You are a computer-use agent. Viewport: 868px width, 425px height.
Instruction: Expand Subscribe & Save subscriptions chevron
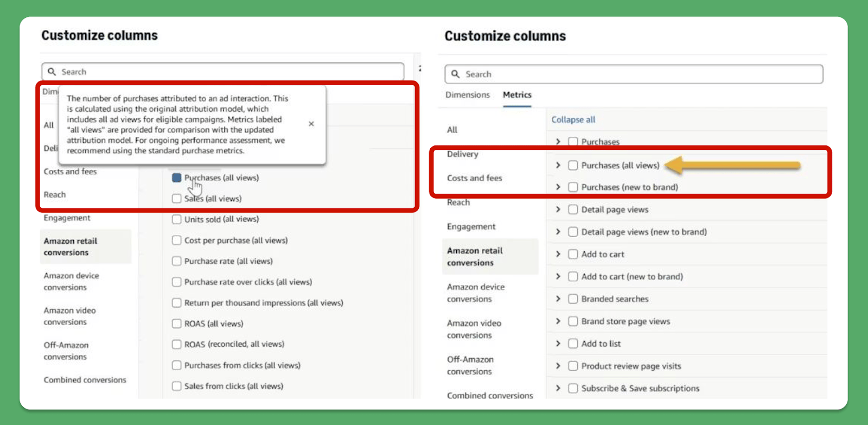(558, 388)
